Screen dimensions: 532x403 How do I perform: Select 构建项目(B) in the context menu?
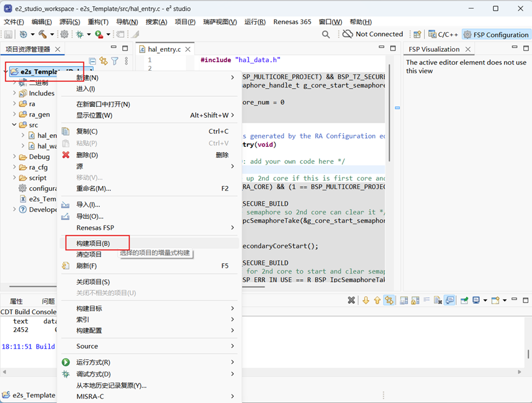point(150,243)
